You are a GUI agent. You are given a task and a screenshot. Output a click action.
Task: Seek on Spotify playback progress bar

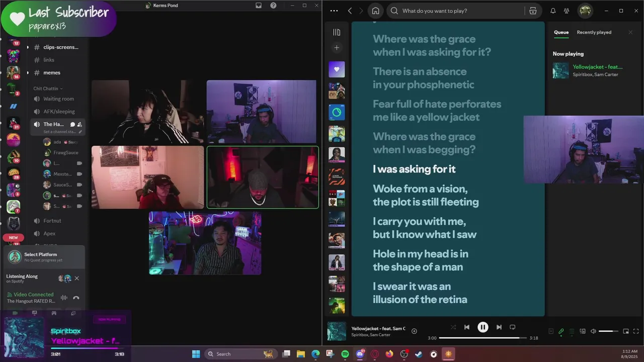[x=483, y=338]
